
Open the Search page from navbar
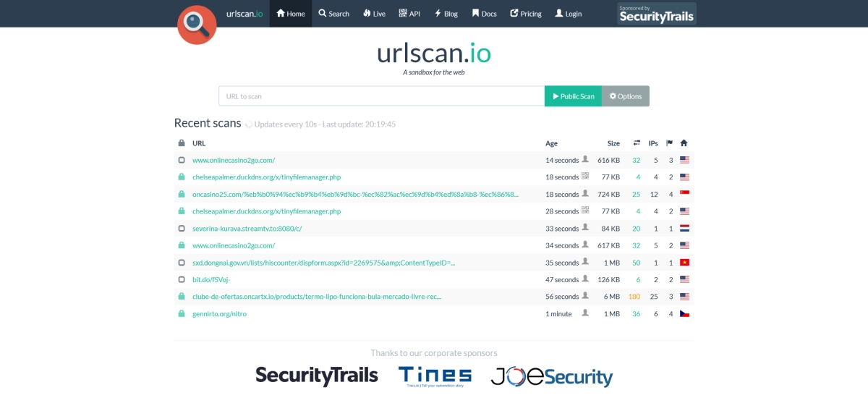click(x=333, y=14)
